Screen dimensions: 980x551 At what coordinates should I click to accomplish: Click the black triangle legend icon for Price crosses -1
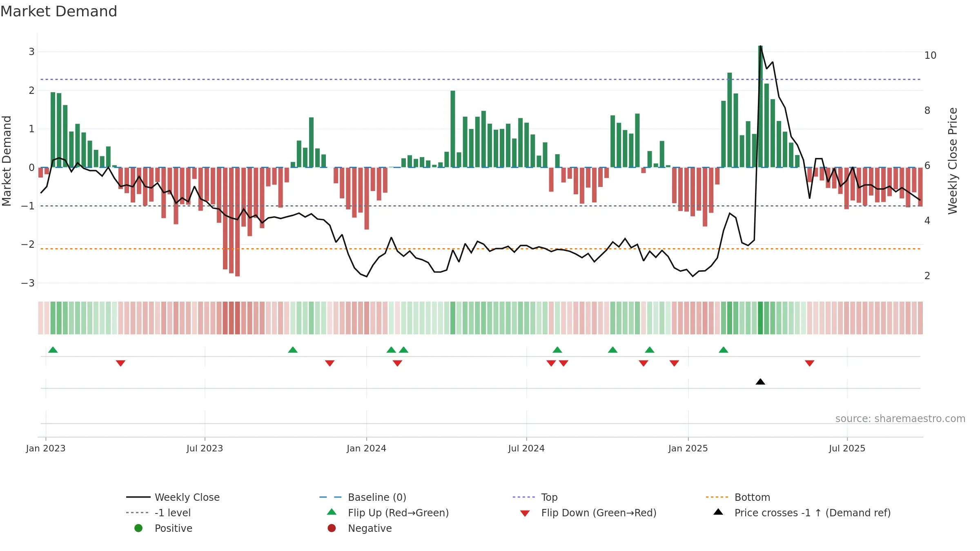718,512
